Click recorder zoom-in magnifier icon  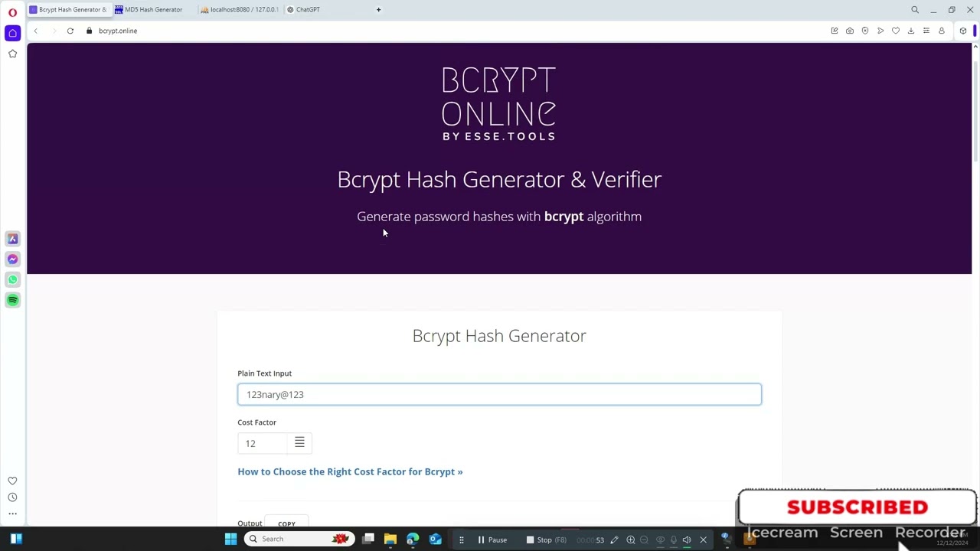coord(631,540)
